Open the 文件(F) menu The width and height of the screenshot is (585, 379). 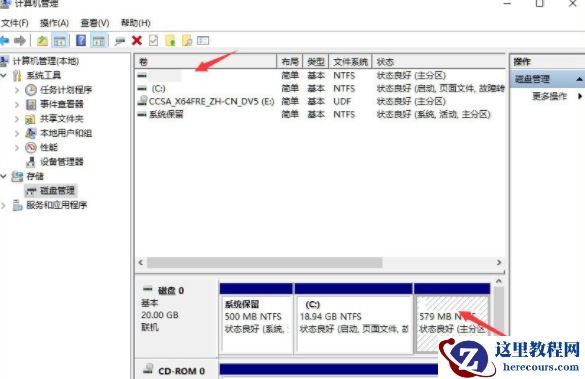(x=15, y=23)
